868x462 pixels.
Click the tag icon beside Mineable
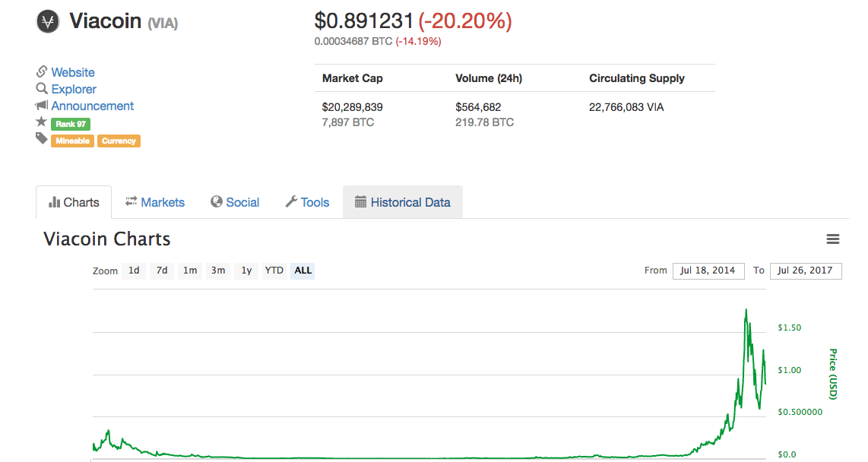tap(42, 138)
